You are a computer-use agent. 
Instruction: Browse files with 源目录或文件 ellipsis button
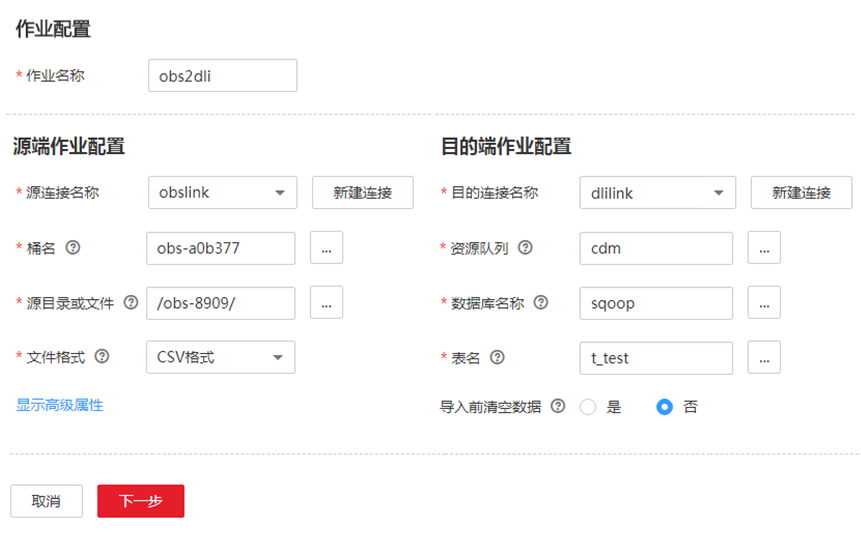pos(327,302)
